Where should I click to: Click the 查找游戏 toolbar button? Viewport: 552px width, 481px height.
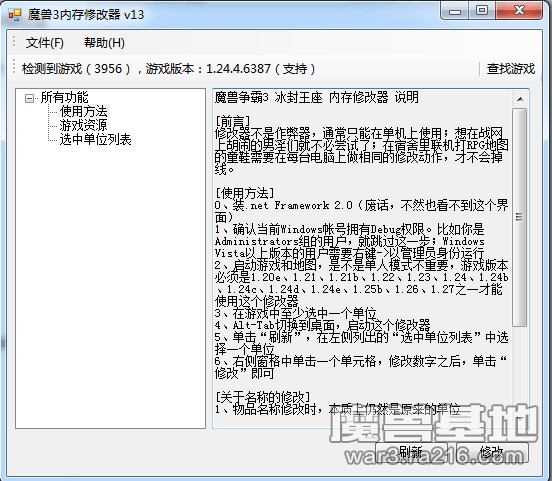510,69
